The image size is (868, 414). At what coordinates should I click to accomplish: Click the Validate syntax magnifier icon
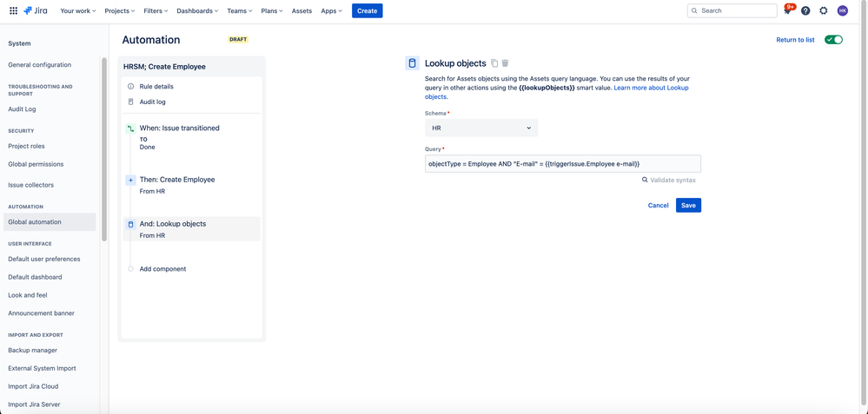(x=645, y=181)
